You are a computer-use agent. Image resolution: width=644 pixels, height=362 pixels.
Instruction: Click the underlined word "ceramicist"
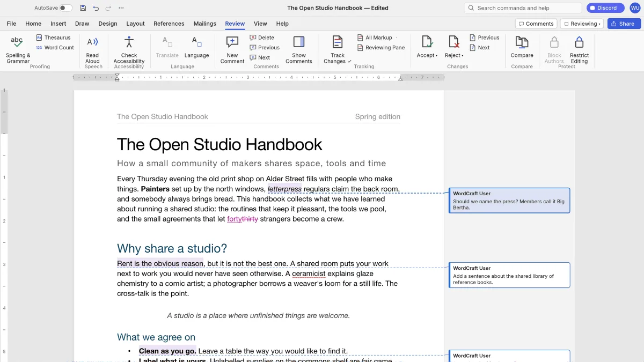coord(309,274)
